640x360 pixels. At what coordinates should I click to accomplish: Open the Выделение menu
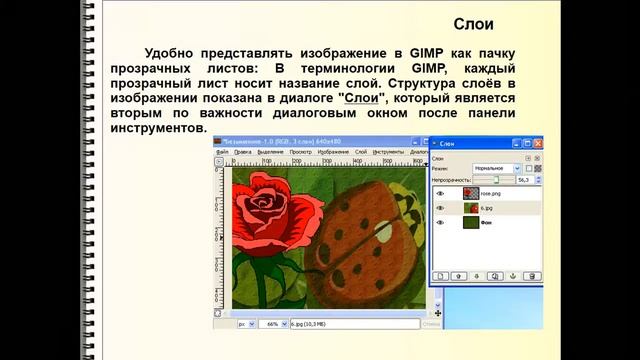(x=270, y=152)
